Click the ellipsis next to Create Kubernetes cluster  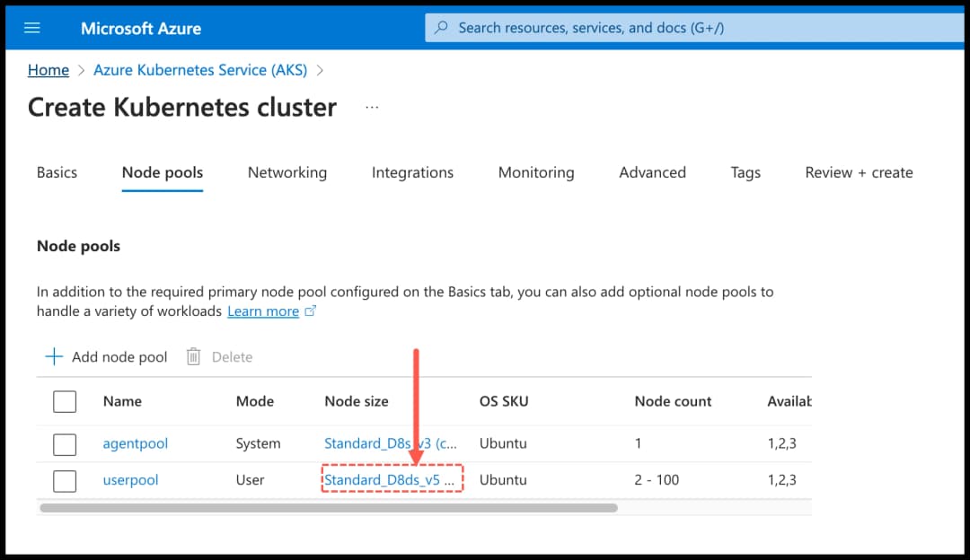pyautogui.click(x=372, y=106)
